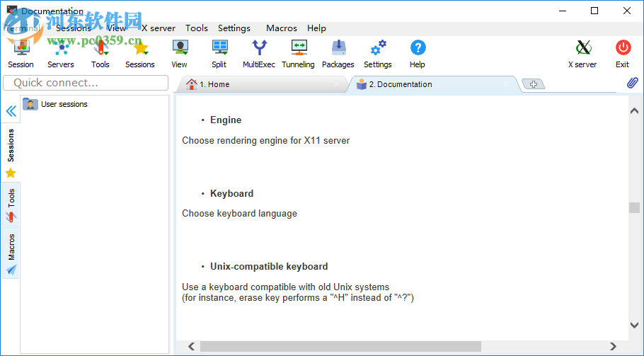This screenshot has height=356, width=644.
Task: Select the Split toolbar icon
Action: click(x=219, y=48)
